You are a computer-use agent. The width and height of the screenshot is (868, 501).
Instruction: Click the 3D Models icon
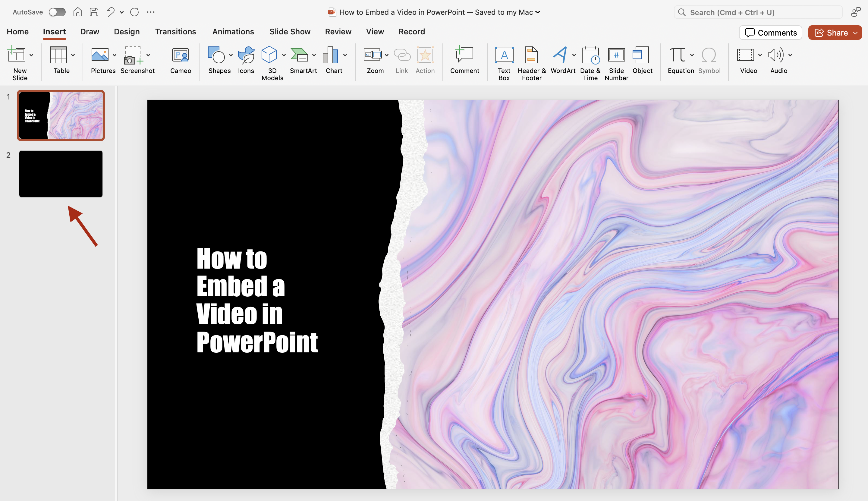269,54
